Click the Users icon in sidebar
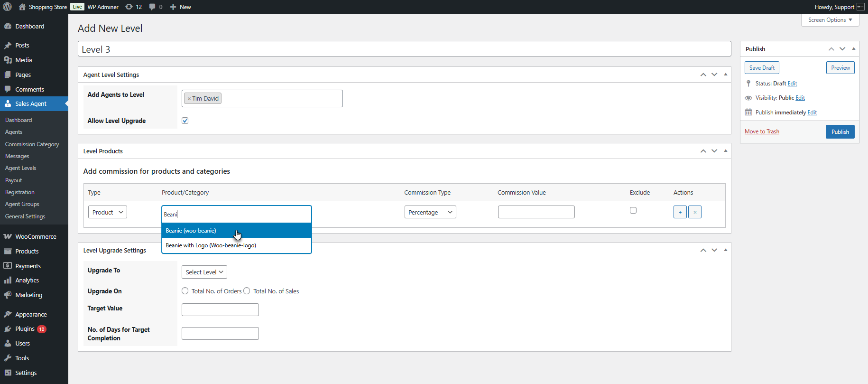This screenshot has width=868, height=384. point(8,343)
